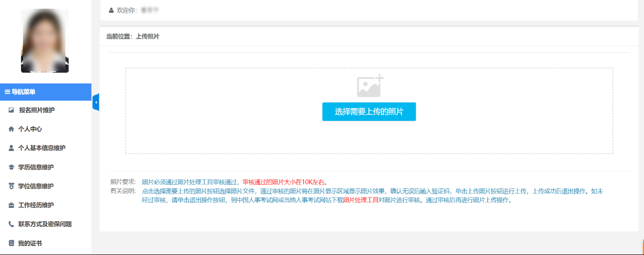Click the red text 审核通过的照片大小在10K左右
Viewport: 644px width, 255px height.
285,182
